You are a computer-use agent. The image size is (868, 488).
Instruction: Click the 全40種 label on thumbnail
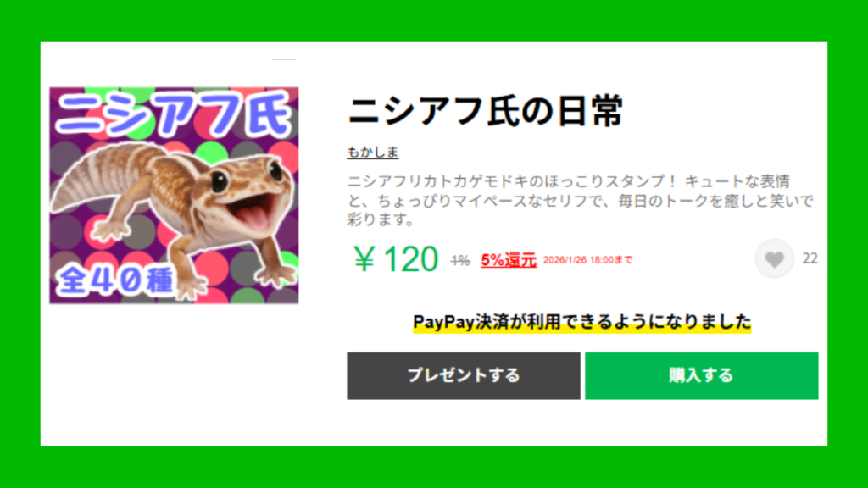click(115, 280)
